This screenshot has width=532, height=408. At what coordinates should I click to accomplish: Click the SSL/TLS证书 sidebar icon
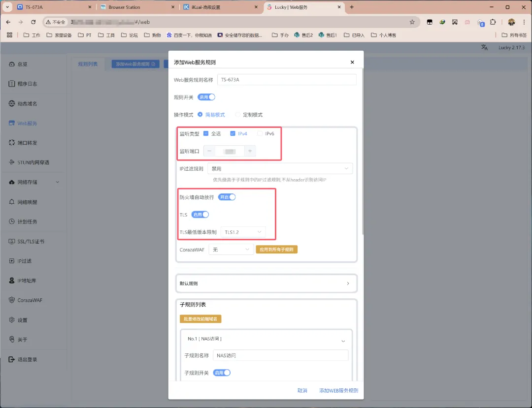point(12,241)
